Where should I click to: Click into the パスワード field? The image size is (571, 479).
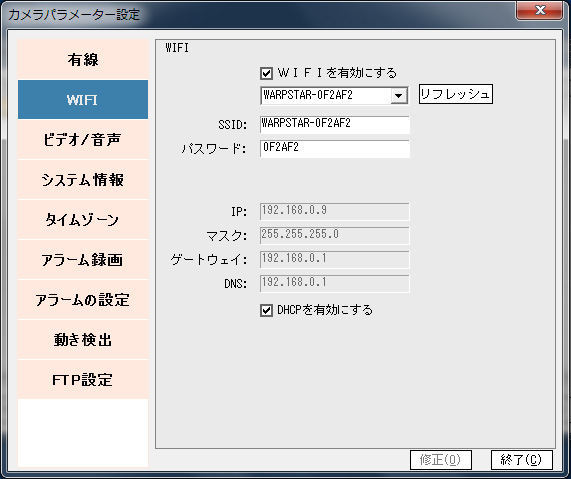(x=335, y=149)
